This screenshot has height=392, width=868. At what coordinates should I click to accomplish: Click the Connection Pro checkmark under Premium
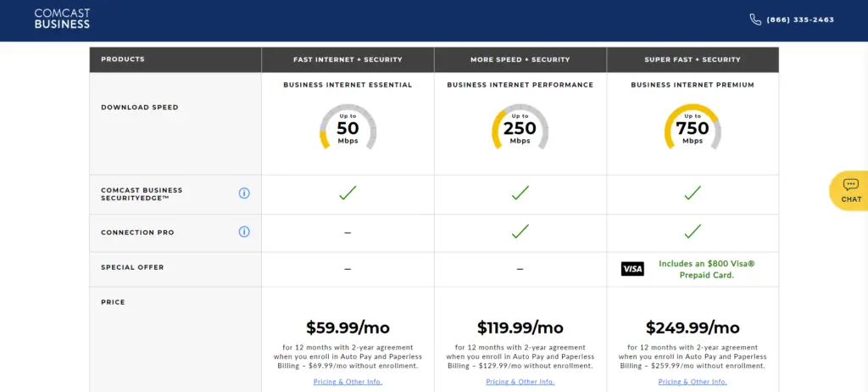point(693,231)
